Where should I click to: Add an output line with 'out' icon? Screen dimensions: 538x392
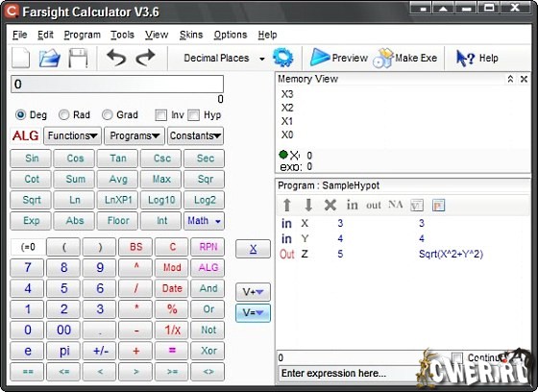[374, 205]
